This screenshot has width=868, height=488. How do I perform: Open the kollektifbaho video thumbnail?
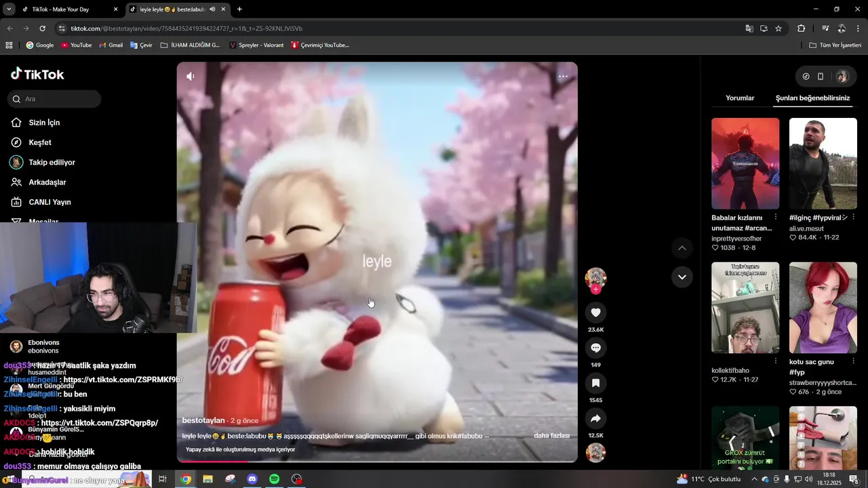745,308
